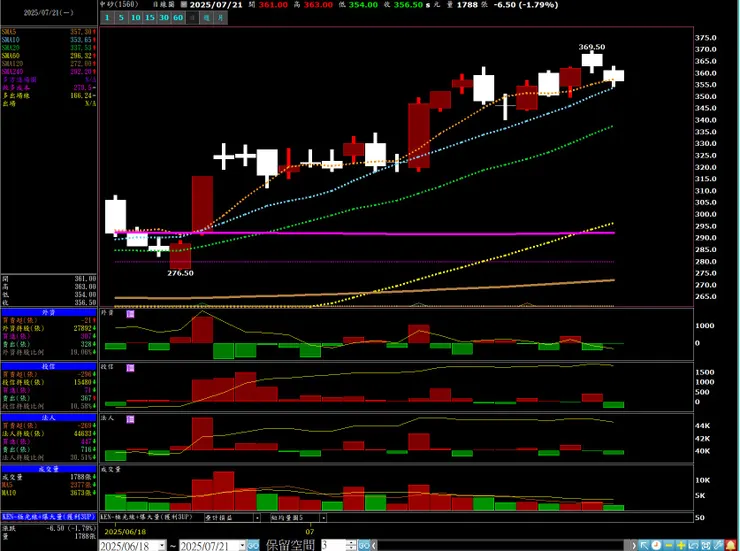
Task: Click the horizontal chart scrollbar track
Action: click(503, 546)
